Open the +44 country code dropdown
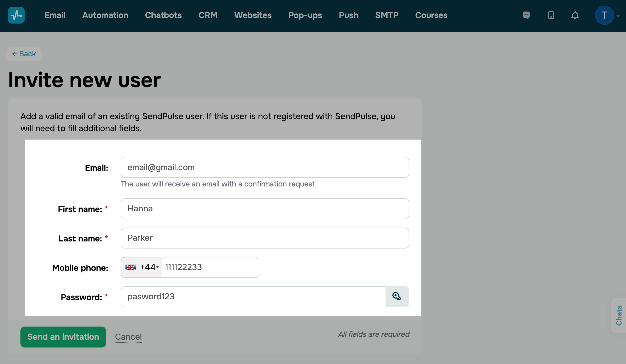The width and height of the screenshot is (626, 364). click(x=150, y=267)
